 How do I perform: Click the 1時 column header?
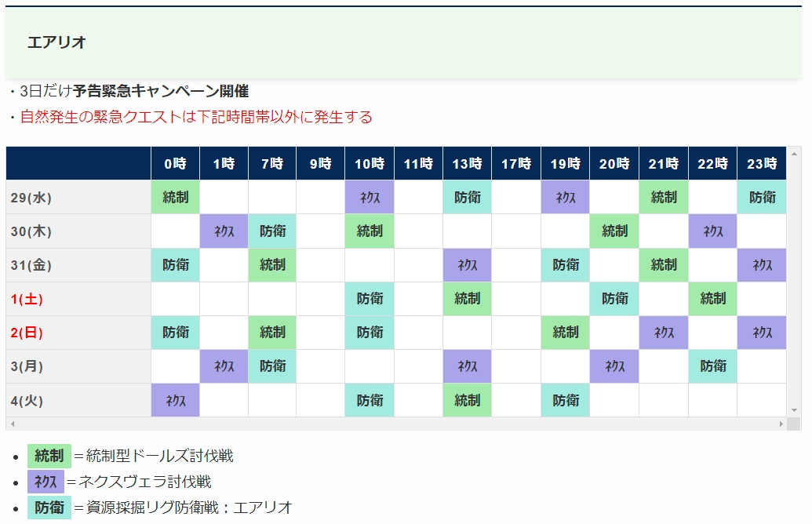pos(224,164)
